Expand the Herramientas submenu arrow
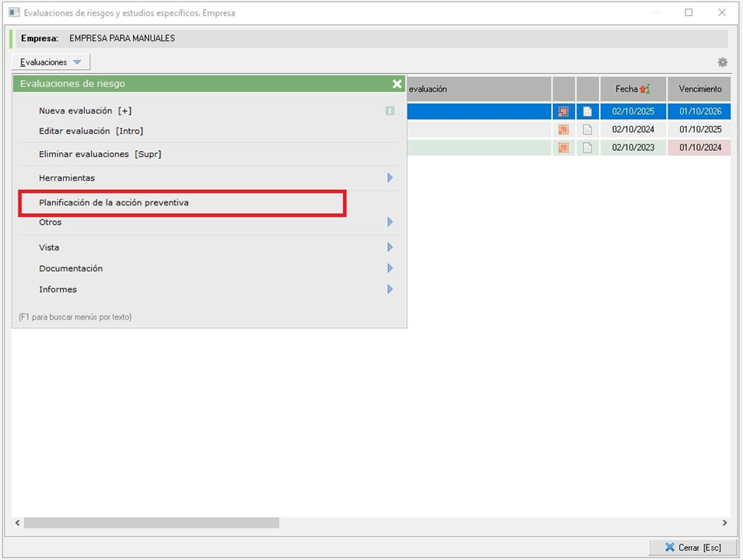 click(390, 178)
